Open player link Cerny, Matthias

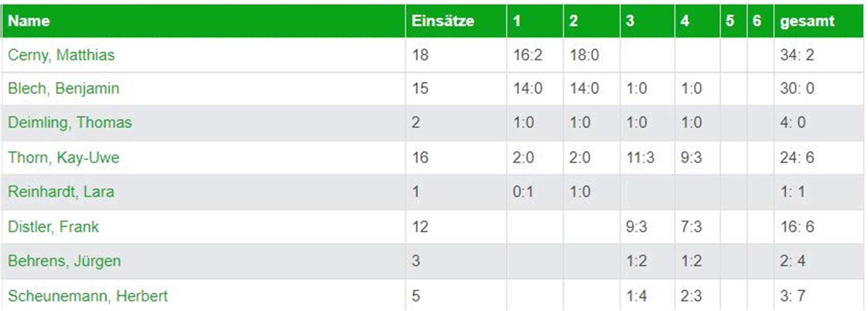tap(61, 55)
